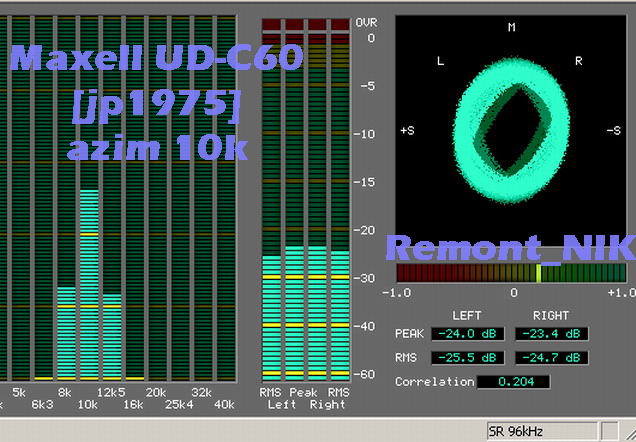The width and height of the screenshot is (636, 442).
Task: Click the window resize grip corner
Action: pos(627,433)
